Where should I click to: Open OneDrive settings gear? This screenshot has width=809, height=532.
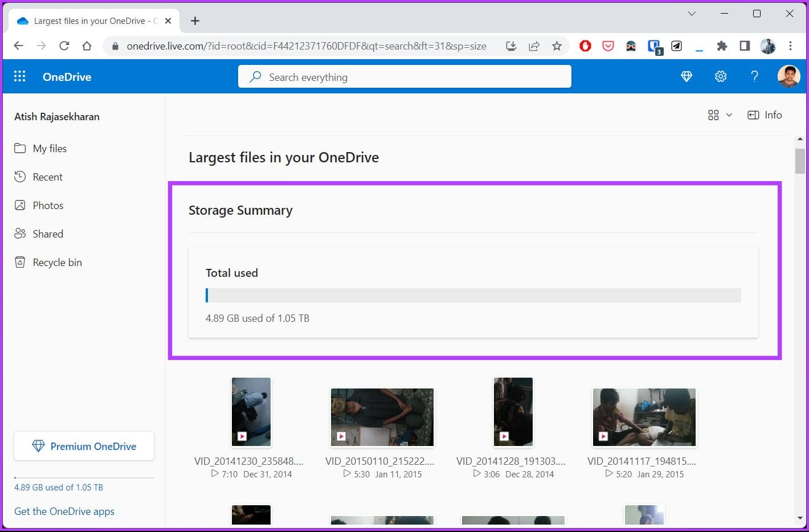click(720, 76)
